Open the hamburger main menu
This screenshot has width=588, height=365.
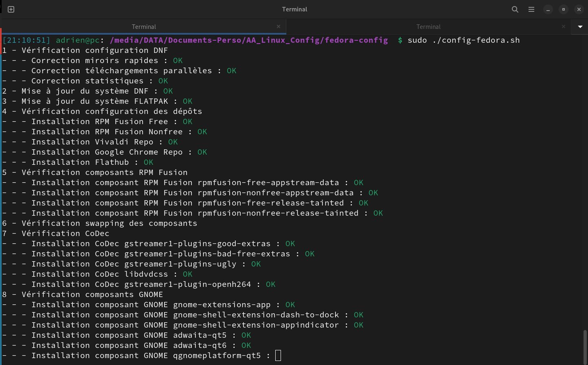pyautogui.click(x=531, y=9)
